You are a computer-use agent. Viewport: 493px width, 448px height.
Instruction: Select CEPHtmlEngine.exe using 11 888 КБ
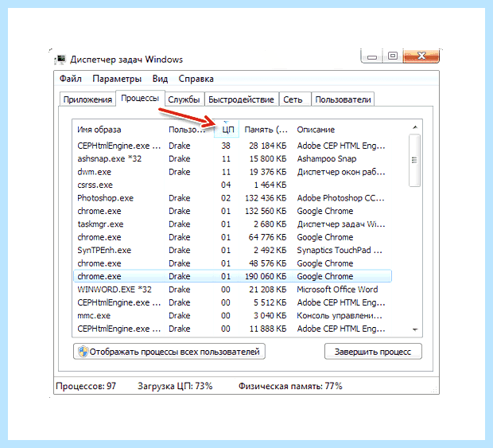(x=233, y=329)
